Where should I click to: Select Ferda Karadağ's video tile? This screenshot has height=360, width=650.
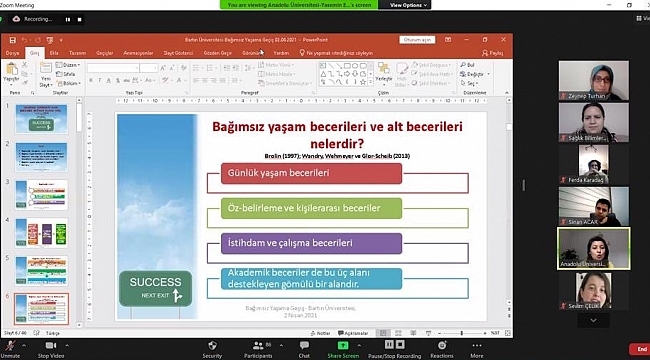[x=594, y=164]
